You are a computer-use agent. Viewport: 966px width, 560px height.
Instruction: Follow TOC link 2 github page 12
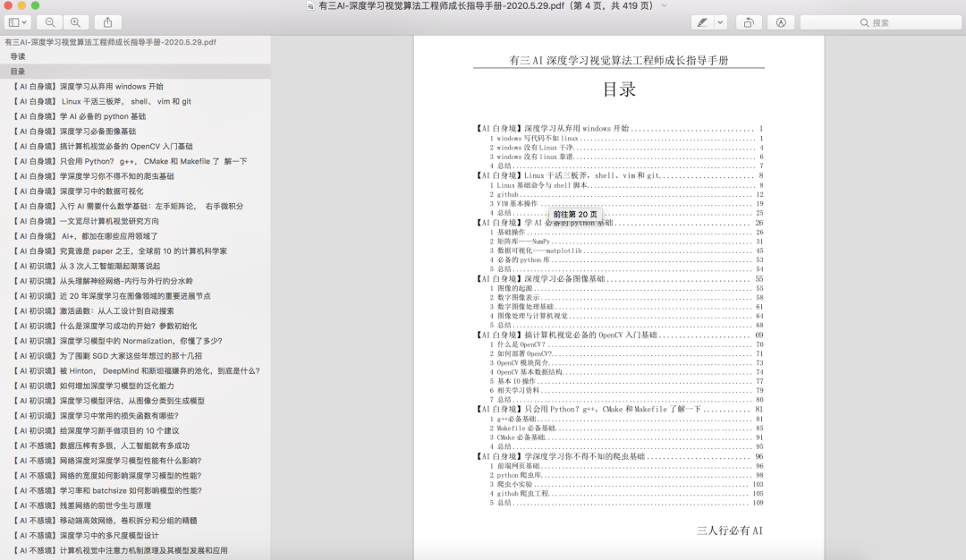click(626, 194)
